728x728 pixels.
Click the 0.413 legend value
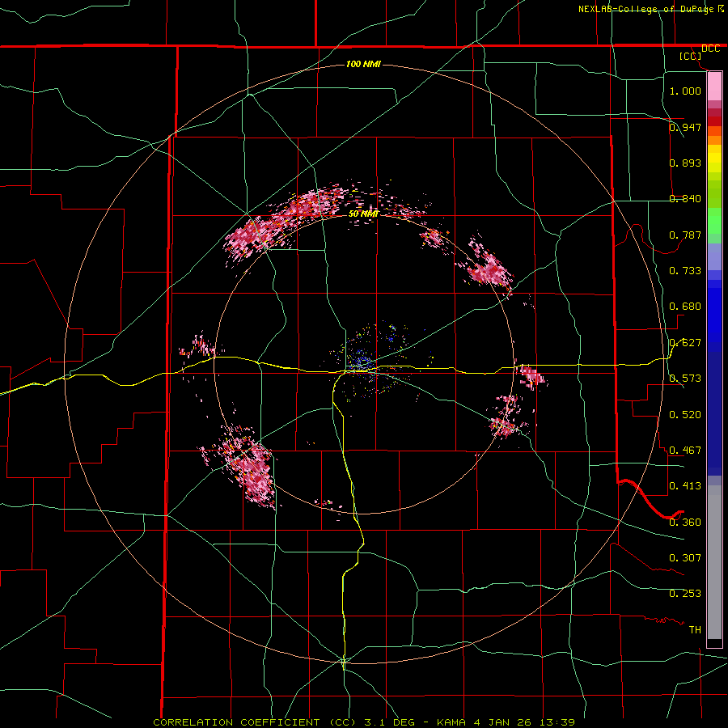685,486
